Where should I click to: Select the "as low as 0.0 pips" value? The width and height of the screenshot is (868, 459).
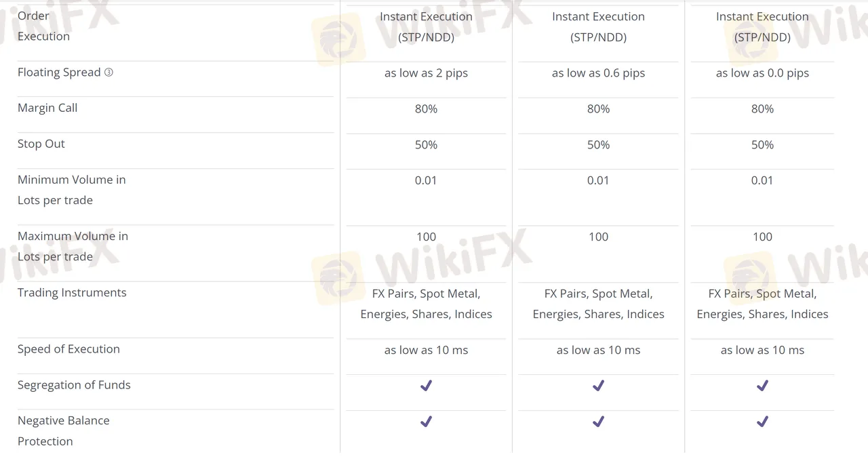pyautogui.click(x=762, y=73)
